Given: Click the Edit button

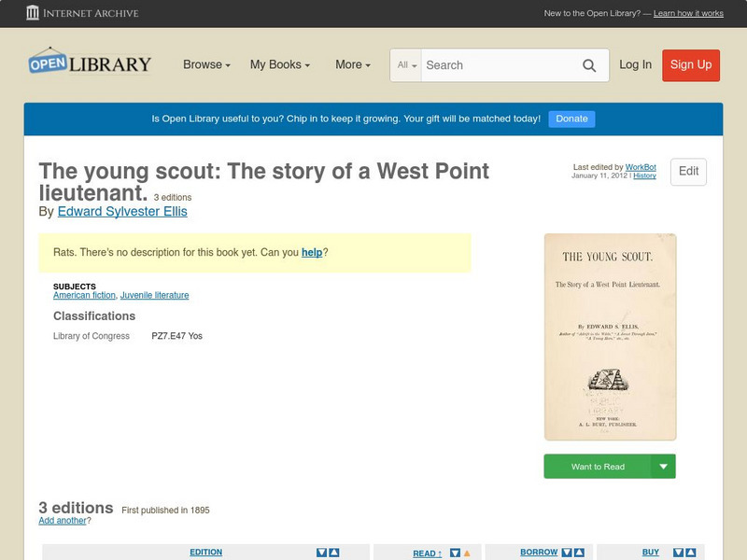Looking at the screenshot, I should pos(687,172).
